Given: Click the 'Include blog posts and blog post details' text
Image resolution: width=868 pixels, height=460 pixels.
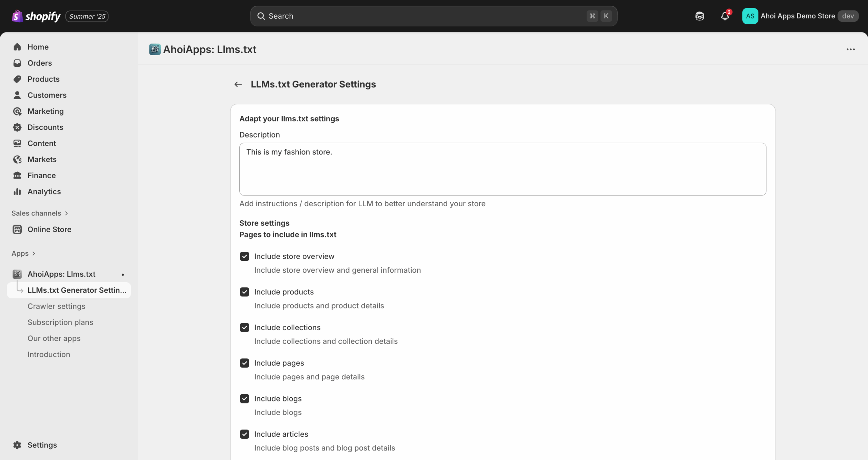Looking at the screenshot, I should click(324, 448).
